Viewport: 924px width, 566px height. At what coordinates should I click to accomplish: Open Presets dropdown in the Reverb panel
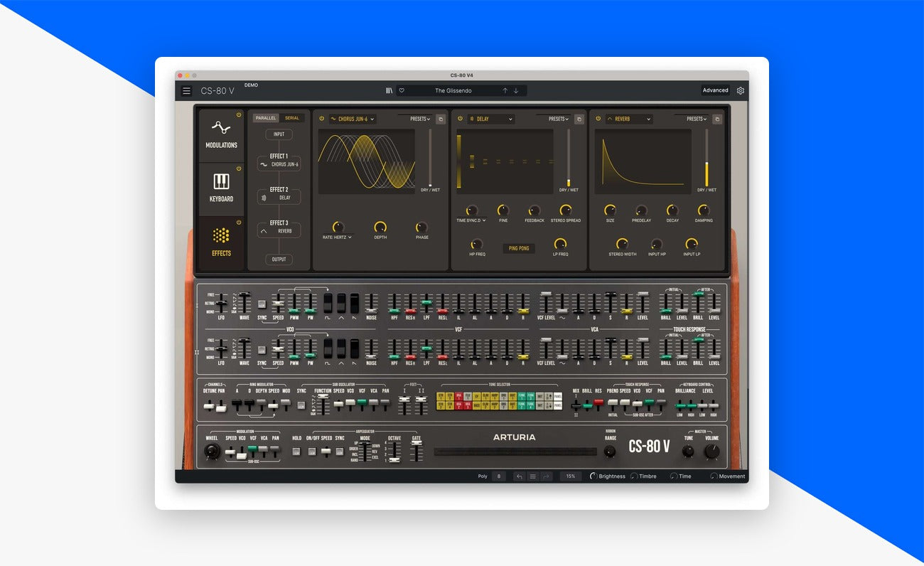tap(697, 119)
